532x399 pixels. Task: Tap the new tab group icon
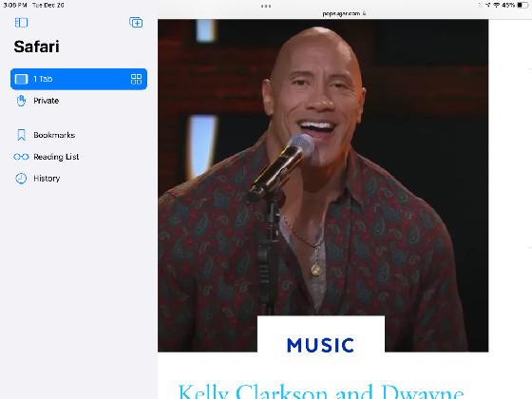click(x=136, y=23)
